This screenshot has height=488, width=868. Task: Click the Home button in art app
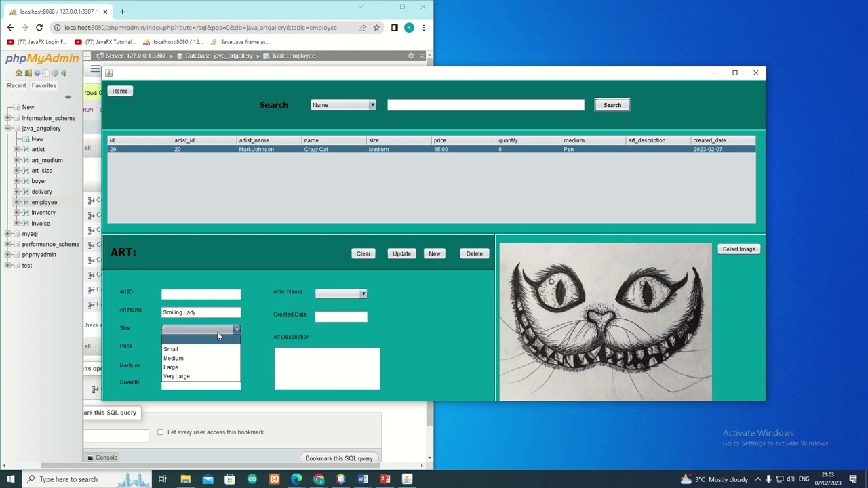point(120,91)
